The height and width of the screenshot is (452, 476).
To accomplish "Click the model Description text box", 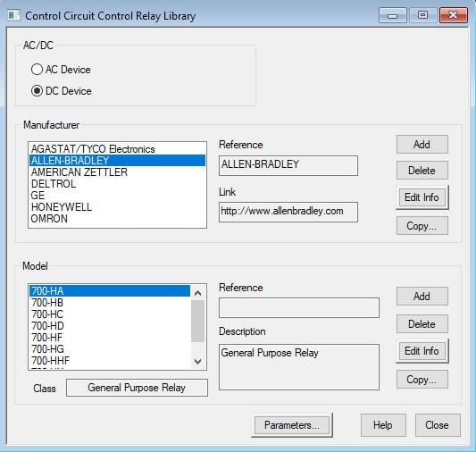I will pos(298,367).
